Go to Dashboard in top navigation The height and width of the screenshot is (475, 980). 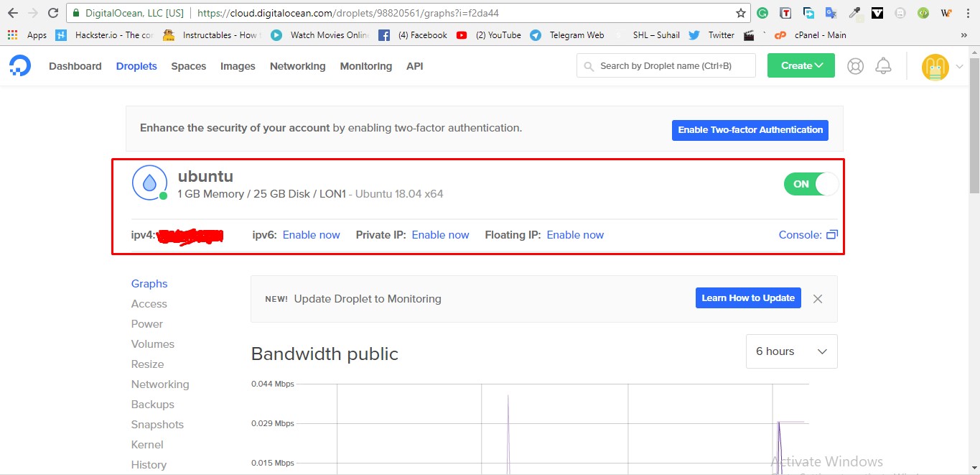[75, 66]
